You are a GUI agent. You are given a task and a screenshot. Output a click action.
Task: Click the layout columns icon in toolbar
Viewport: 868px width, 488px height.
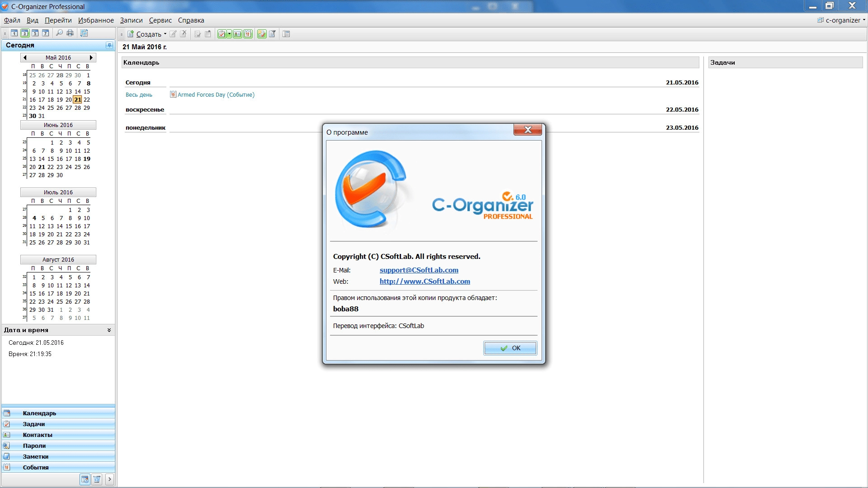tap(286, 34)
